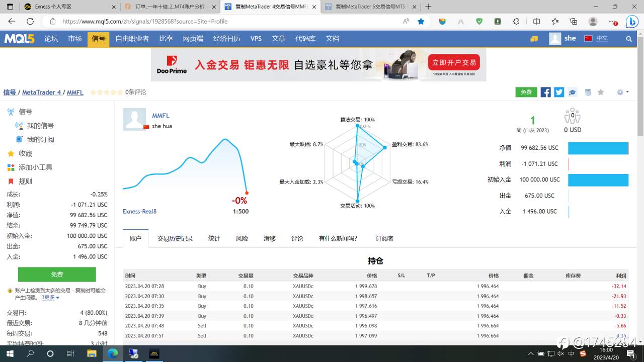Click the browser address bar URL
The width and height of the screenshot is (644, 362).
tap(145, 21)
